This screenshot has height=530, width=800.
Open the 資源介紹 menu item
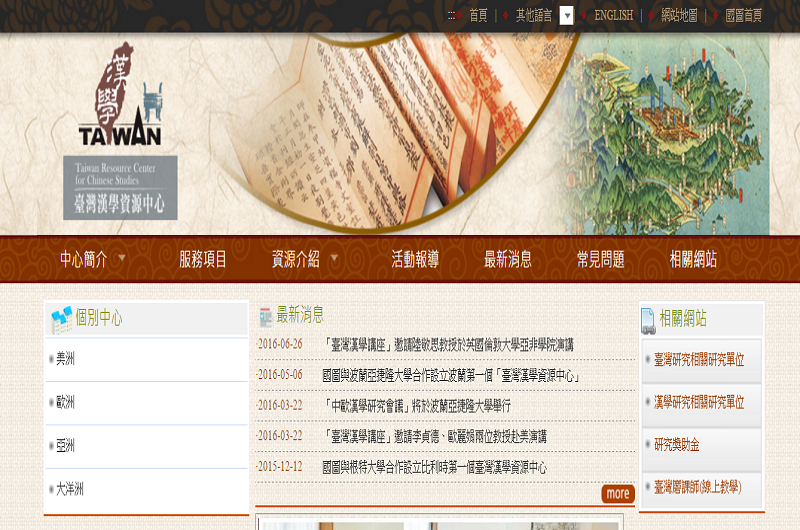tap(296, 259)
